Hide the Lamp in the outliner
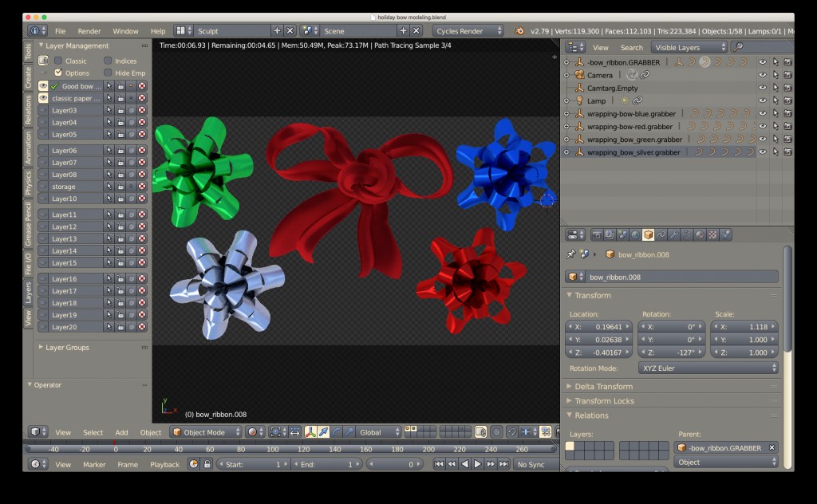This screenshot has width=817, height=504. [x=762, y=100]
